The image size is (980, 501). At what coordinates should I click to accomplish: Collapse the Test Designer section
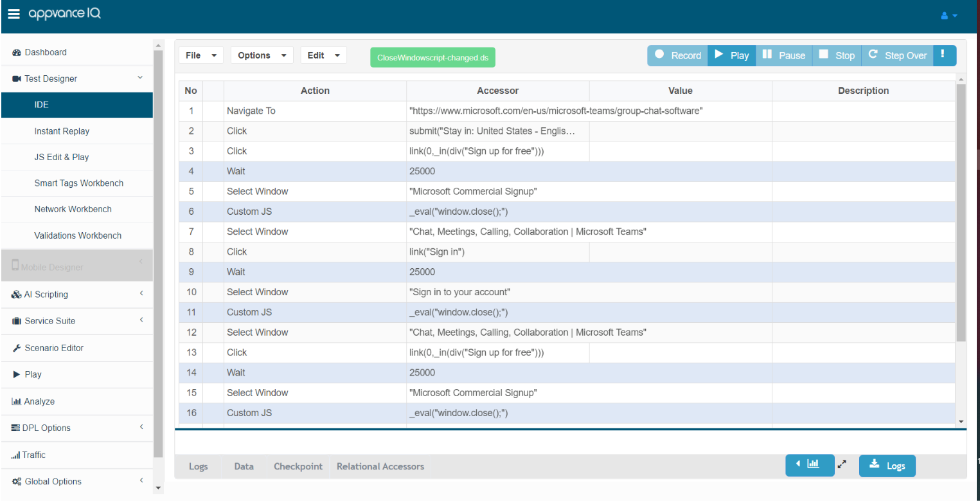click(x=141, y=78)
